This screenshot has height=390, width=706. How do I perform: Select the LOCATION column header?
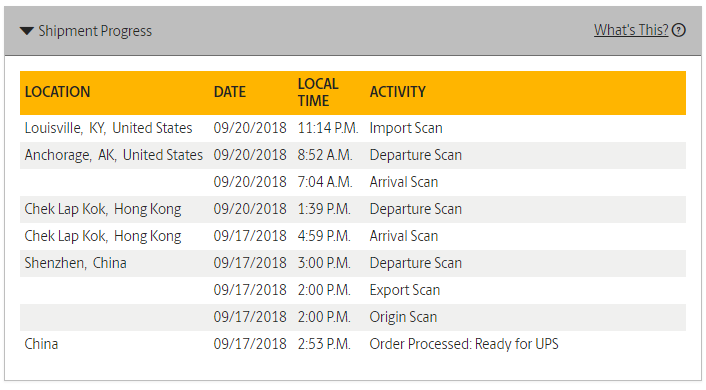[x=58, y=92]
